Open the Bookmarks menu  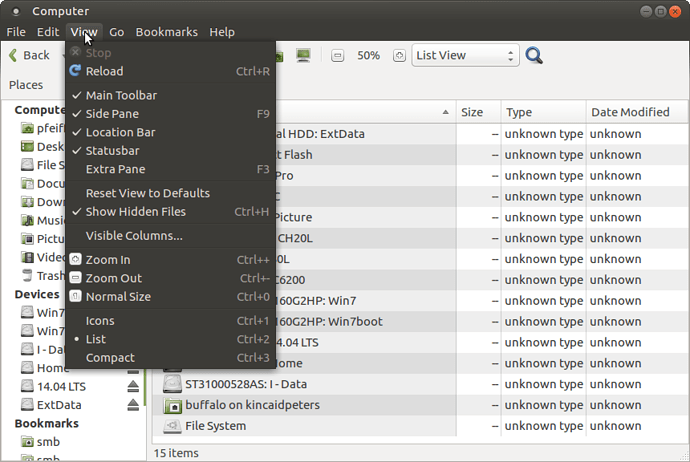(166, 32)
